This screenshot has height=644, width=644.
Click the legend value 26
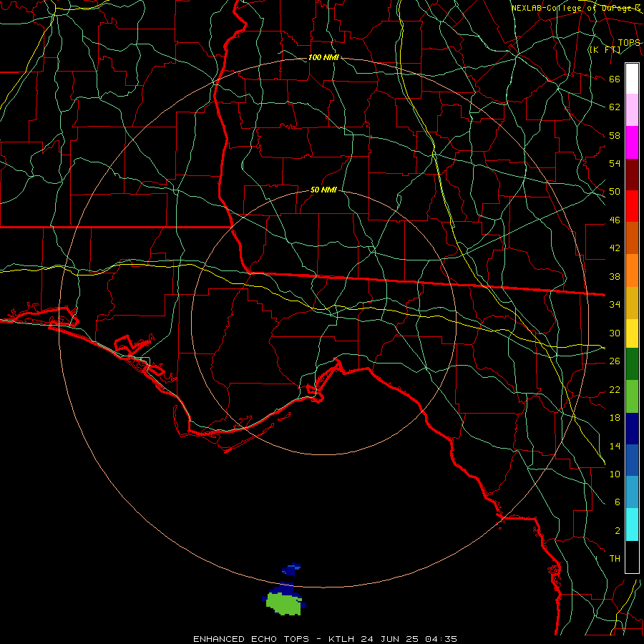tap(615, 361)
